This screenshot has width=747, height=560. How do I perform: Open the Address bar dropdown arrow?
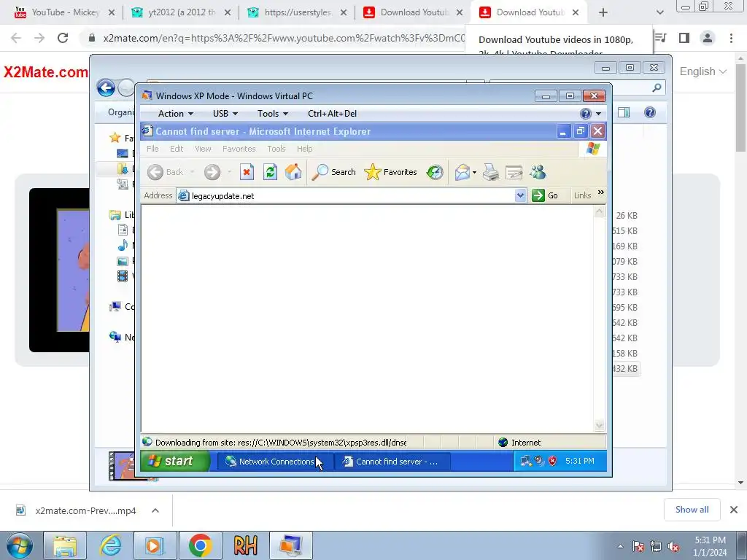pos(520,195)
